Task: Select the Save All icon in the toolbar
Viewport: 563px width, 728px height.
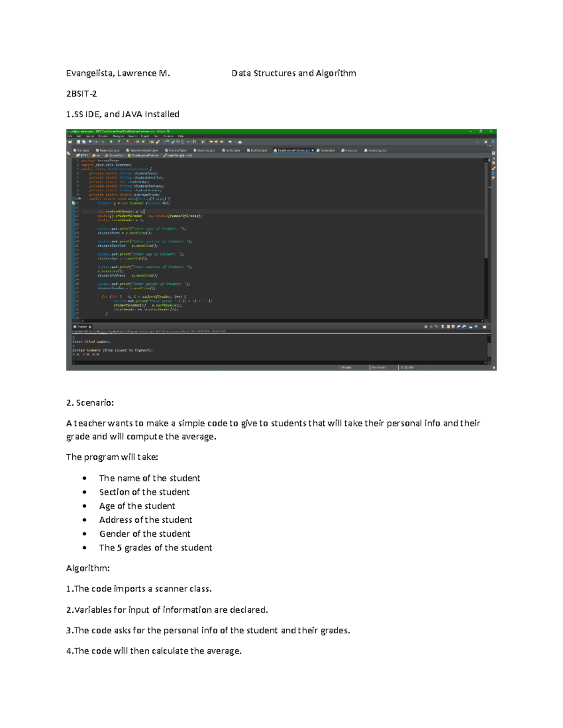Action: tap(83, 142)
